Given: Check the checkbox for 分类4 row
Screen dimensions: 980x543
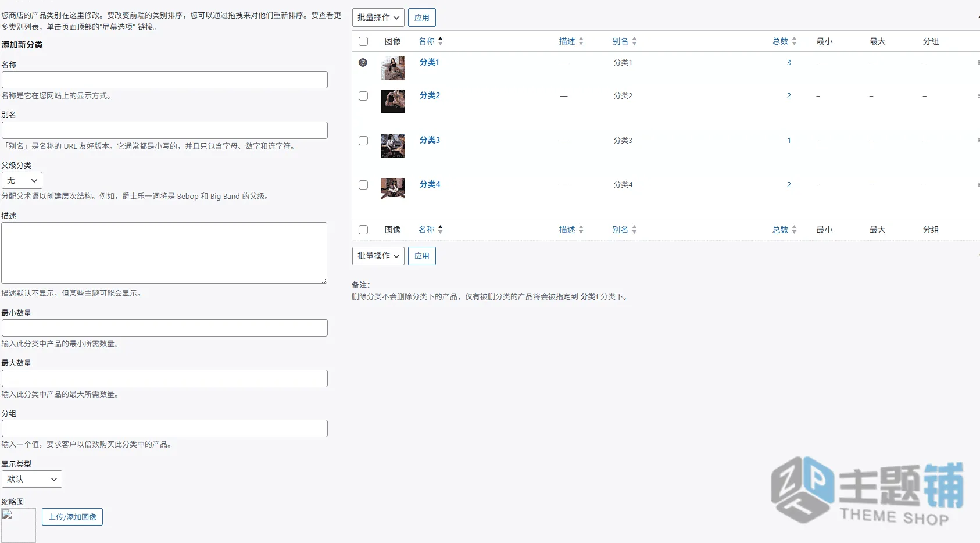Looking at the screenshot, I should pos(363,185).
